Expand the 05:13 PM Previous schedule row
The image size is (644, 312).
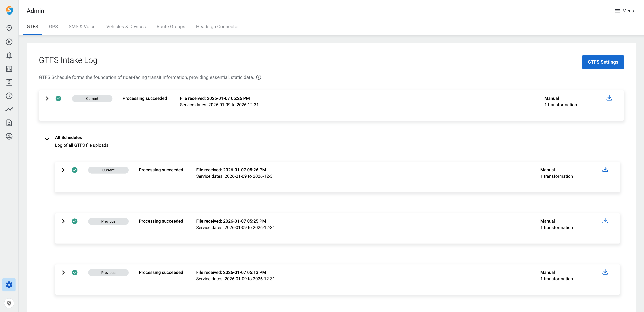(x=63, y=272)
